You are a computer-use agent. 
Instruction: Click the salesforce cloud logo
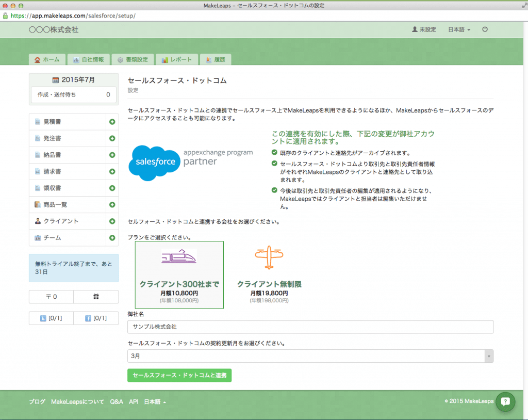tap(155, 163)
